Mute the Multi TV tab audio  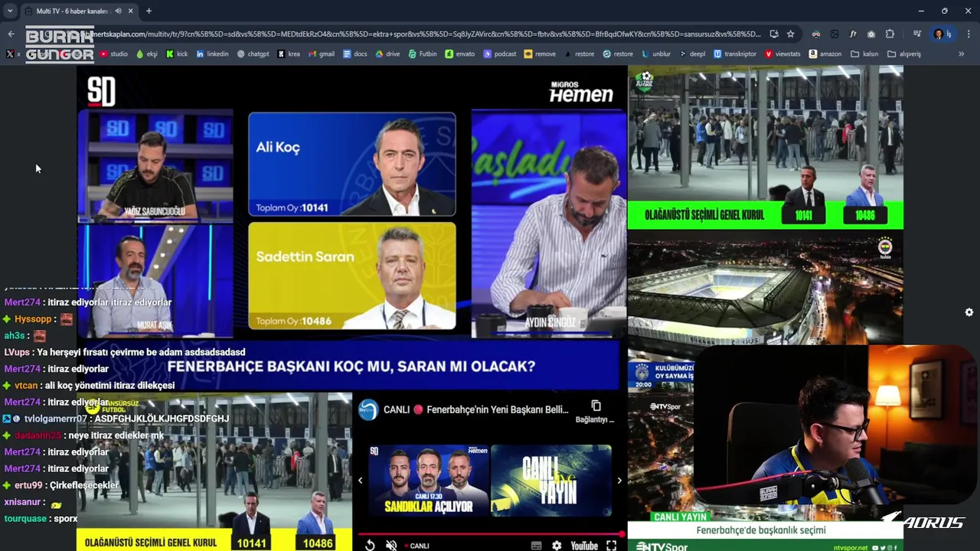[x=118, y=11]
